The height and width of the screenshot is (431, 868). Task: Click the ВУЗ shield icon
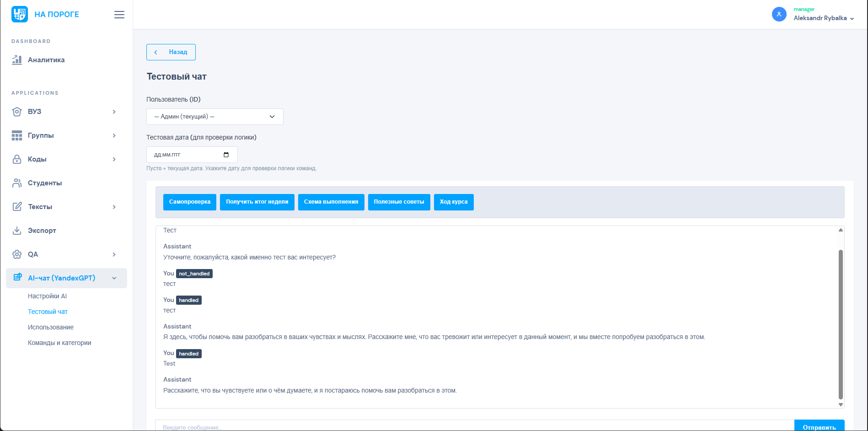click(x=17, y=112)
